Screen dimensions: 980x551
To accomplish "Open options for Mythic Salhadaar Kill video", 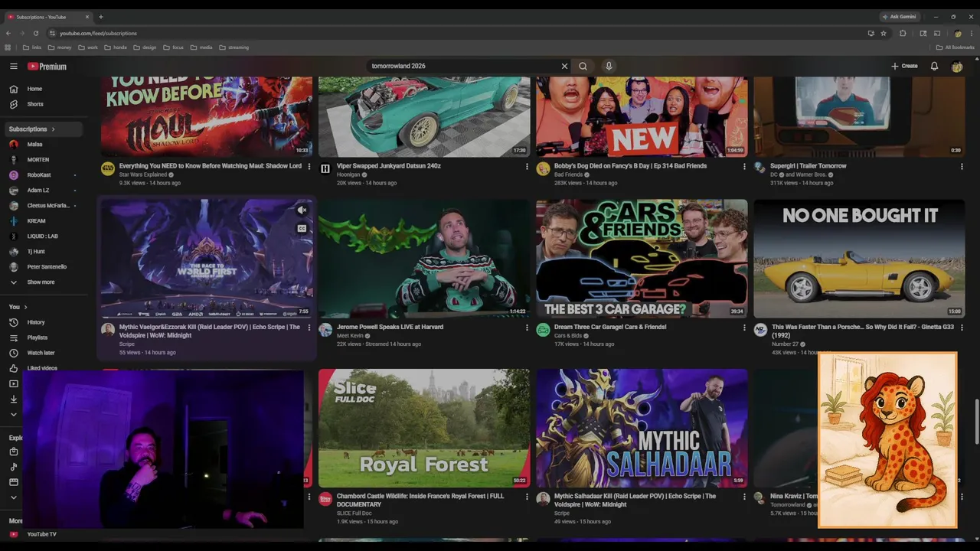I will click(744, 497).
